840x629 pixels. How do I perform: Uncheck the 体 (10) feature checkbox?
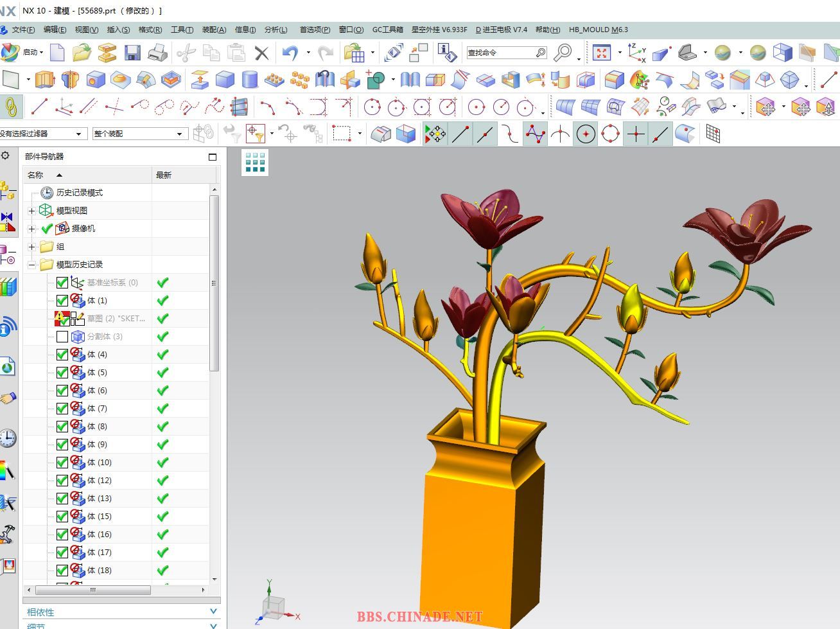coord(62,463)
